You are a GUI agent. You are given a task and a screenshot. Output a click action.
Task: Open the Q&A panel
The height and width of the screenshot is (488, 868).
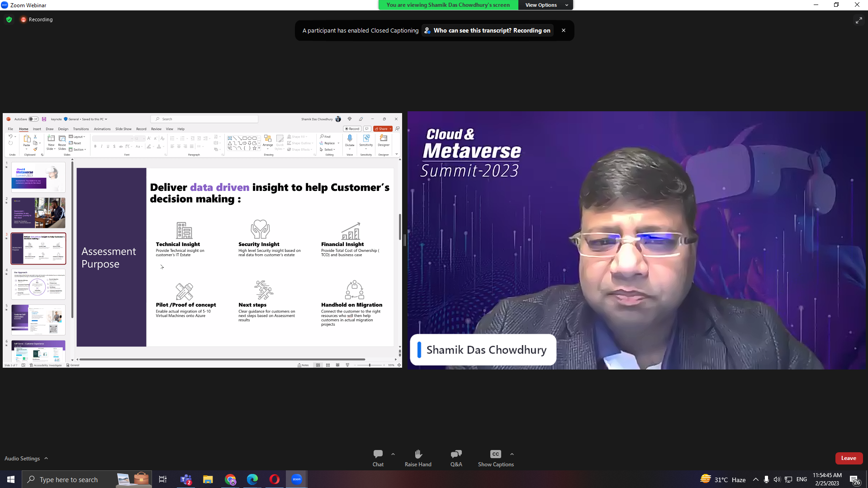pyautogui.click(x=456, y=458)
